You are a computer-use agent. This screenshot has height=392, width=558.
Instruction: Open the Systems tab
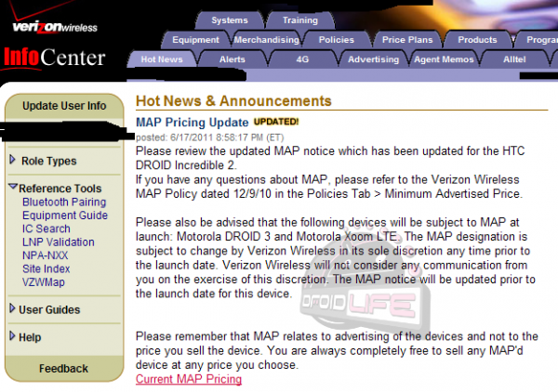pyautogui.click(x=230, y=20)
